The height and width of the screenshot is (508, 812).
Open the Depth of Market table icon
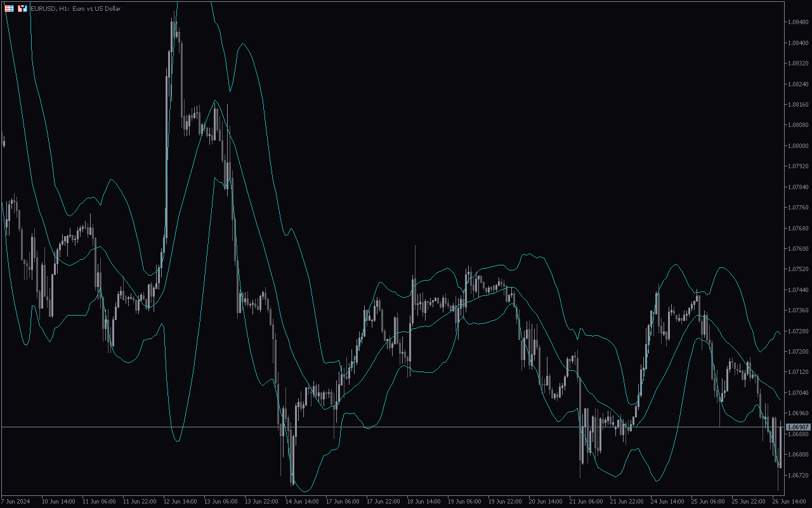tap(10, 8)
